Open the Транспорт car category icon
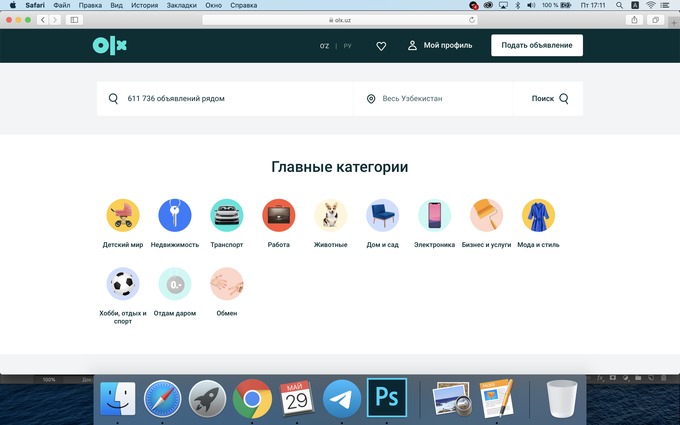Viewport: 680px width, 425px height. (x=227, y=215)
